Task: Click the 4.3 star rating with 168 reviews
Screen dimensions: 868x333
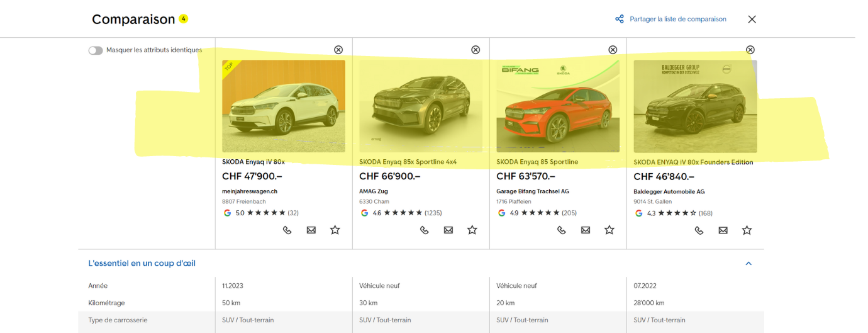Action: [x=680, y=213]
